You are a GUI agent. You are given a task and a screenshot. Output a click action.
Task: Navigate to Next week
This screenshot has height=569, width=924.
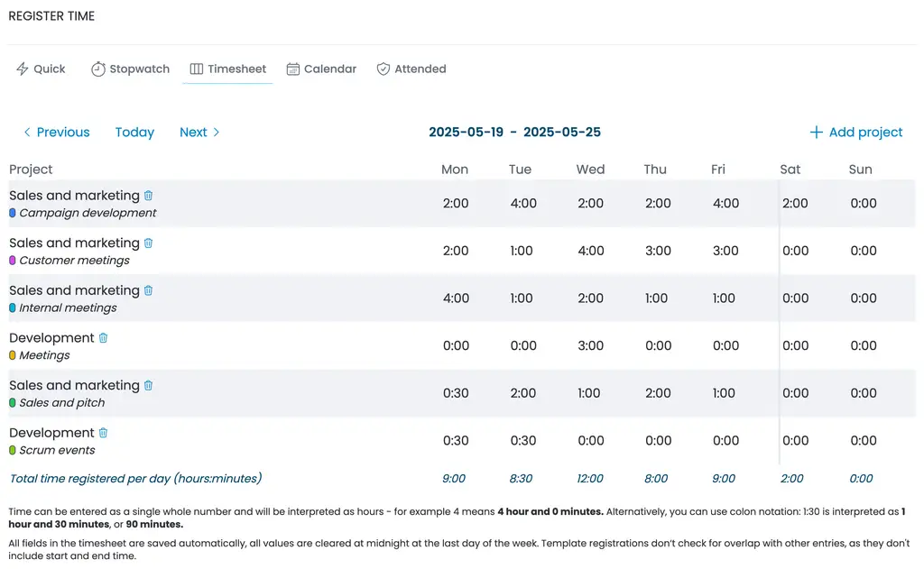tap(199, 133)
